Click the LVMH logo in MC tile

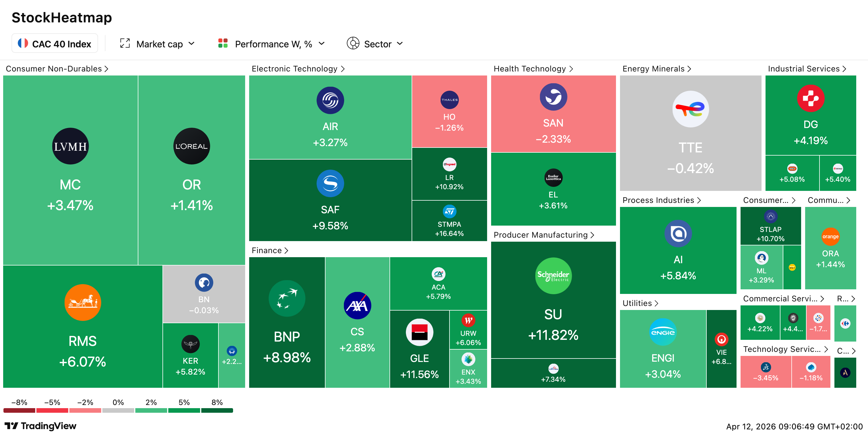[70, 146]
